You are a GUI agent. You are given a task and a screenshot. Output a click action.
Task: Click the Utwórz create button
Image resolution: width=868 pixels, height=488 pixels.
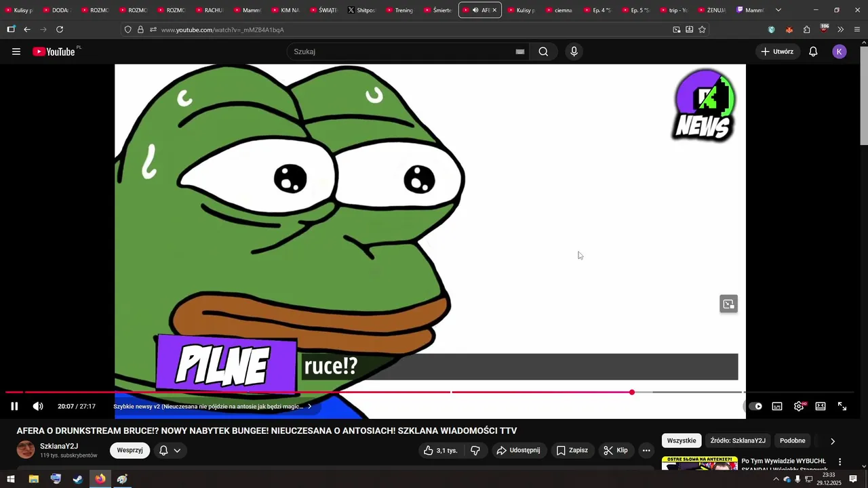777,52
